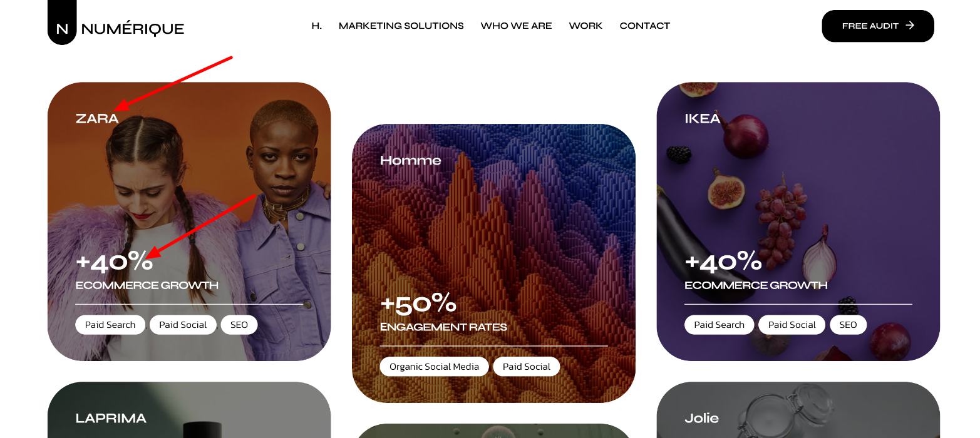This screenshot has height=438, width=980.
Task: Go to the H. home menu item
Action: pyautogui.click(x=317, y=26)
